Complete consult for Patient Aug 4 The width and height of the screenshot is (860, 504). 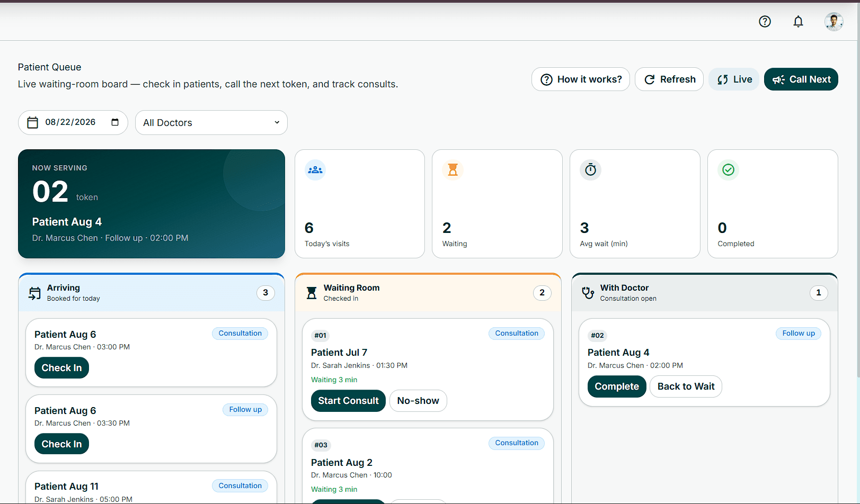pyautogui.click(x=617, y=386)
